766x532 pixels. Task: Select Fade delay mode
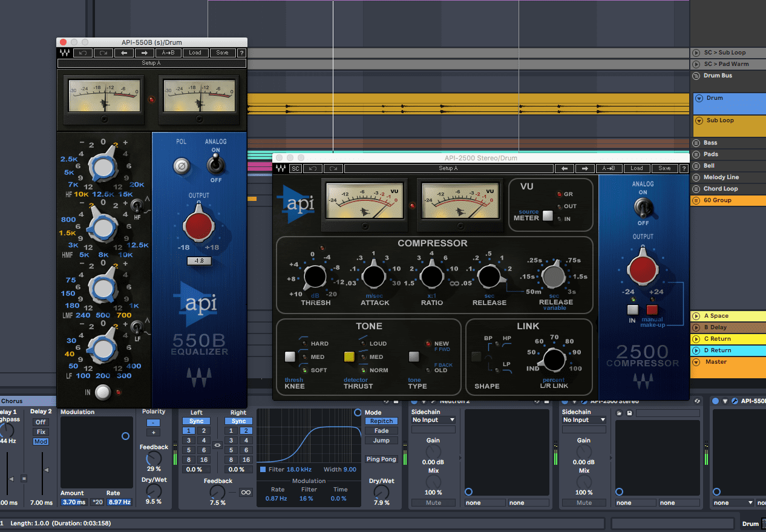coord(381,431)
